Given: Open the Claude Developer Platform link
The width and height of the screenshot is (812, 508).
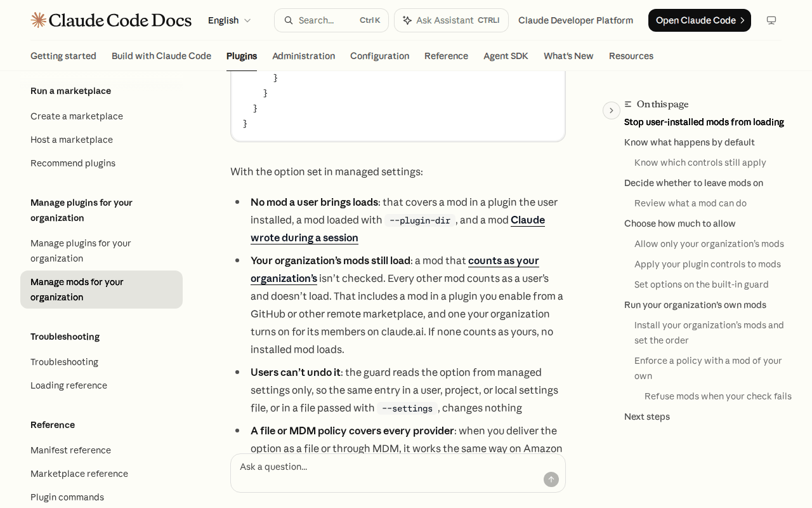Looking at the screenshot, I should (x=575, y=20).
